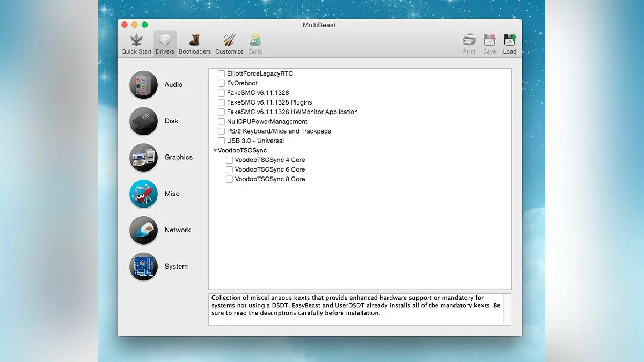This screenshot has width=644, height=362.
Task: Select the Audio driver category icon
Action: pos(143,85)
